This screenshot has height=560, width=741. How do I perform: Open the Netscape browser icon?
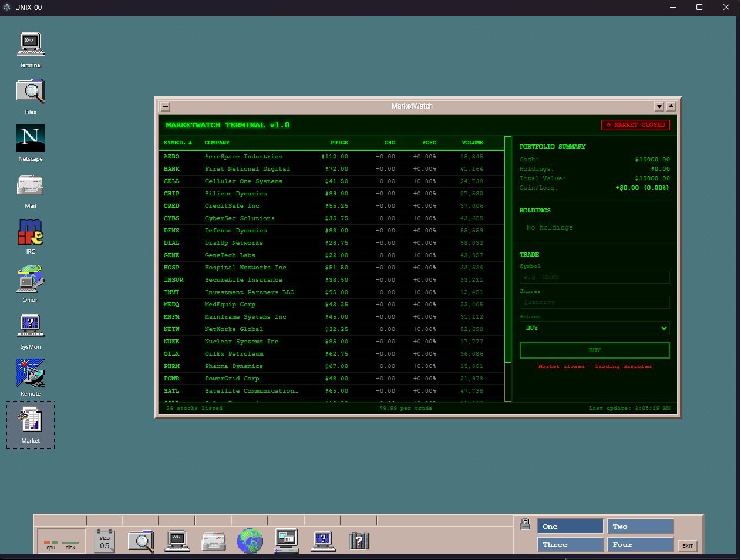pos(31,140)
